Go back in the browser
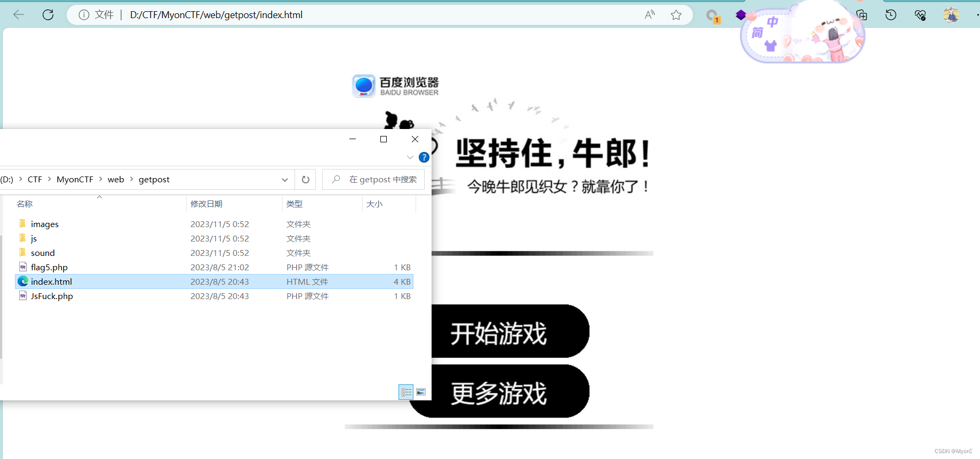Image resolution: width=980 pixels, height=459 pixels. (x=19, y=15)
